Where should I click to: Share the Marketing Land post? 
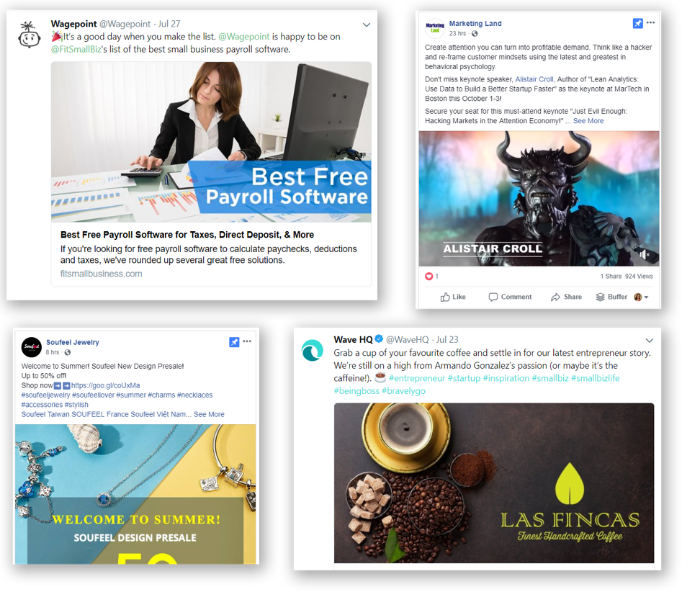(x=567, y=297)
